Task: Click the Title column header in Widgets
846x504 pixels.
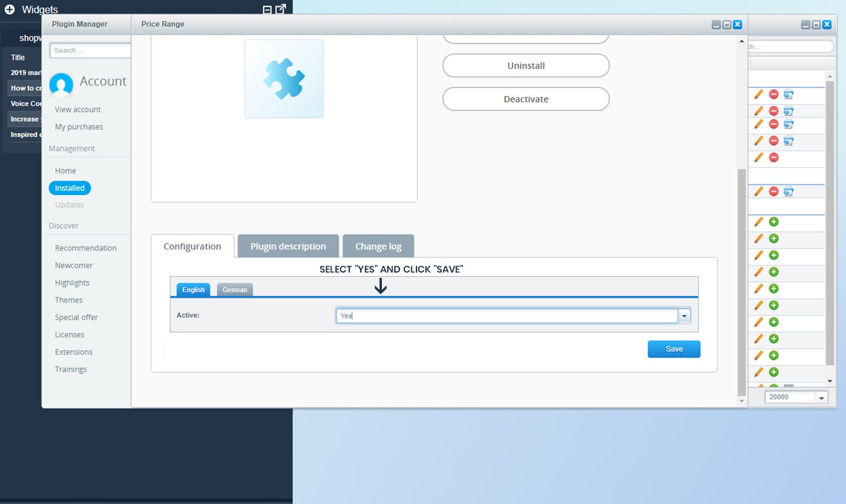Action: coord(18,58)
